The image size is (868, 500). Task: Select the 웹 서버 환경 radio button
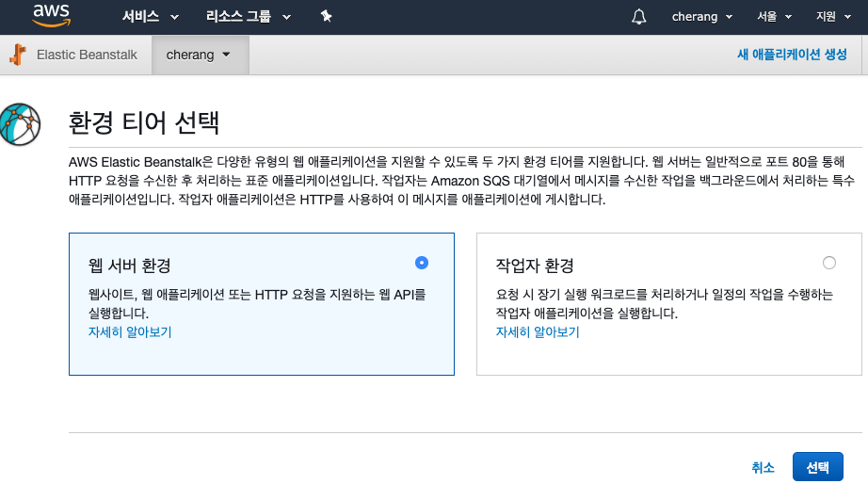tap(422, 263)
